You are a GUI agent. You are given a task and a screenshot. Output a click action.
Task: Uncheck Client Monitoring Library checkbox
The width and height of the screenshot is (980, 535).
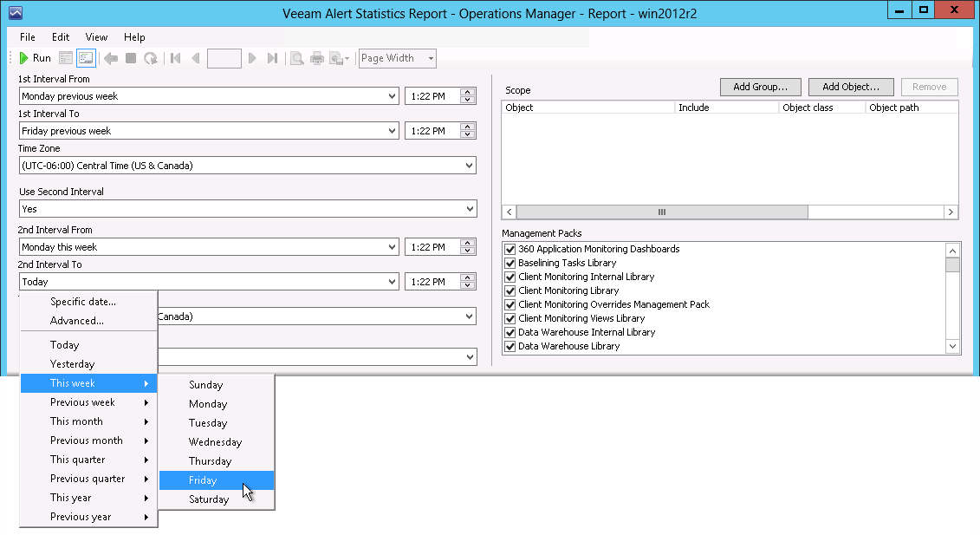(x=510, y=291)
